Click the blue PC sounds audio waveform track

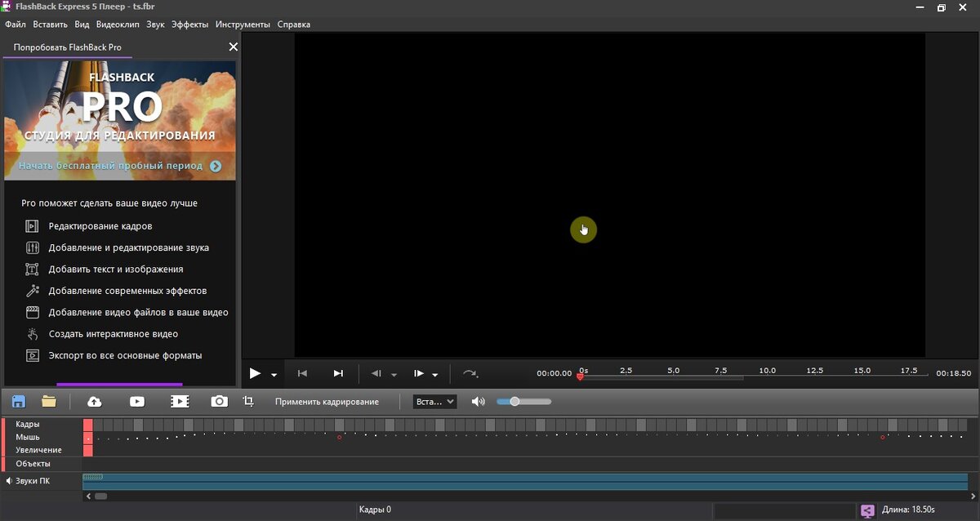[x=525, y=481]
